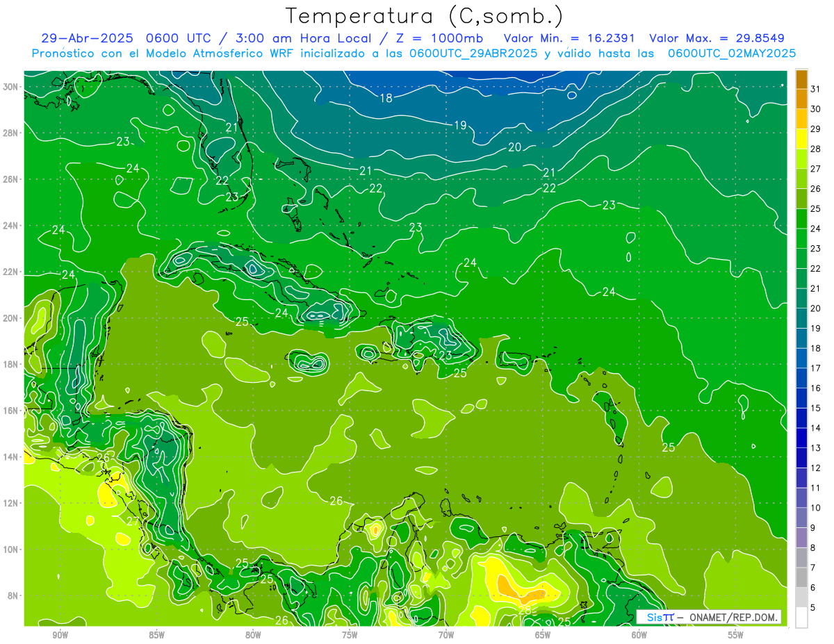Click the color scale swatch between 30 and 31
This screenshot has width=834, height=644.
[801, 99]
